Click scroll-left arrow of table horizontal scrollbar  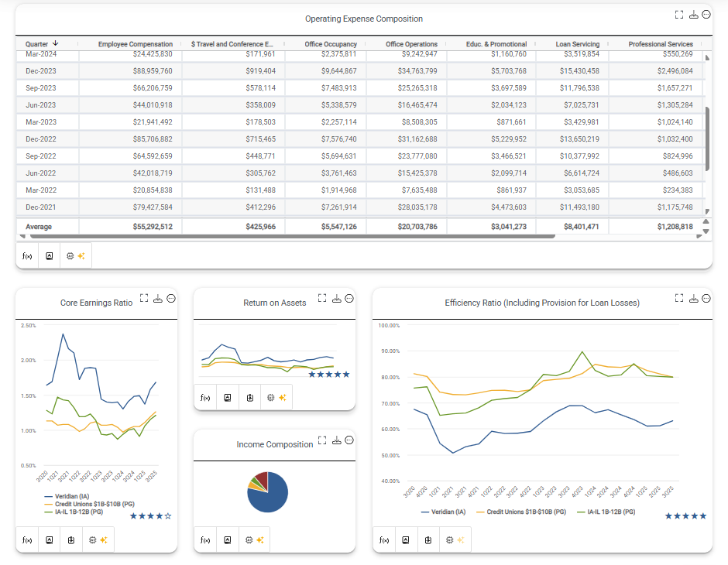coord(22,237)
